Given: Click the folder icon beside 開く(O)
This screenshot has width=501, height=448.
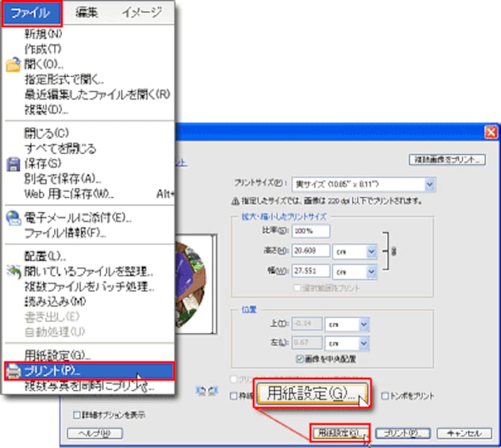Looking at the screenshot, I should coord(13,65).
